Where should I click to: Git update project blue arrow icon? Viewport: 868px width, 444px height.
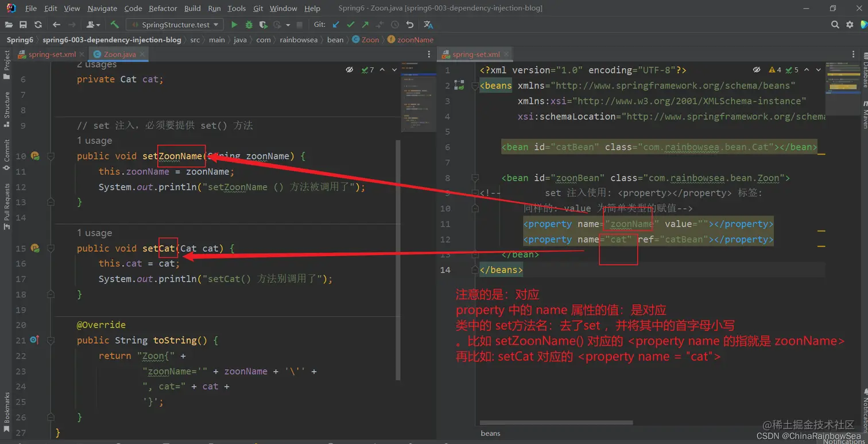[336, 25]
